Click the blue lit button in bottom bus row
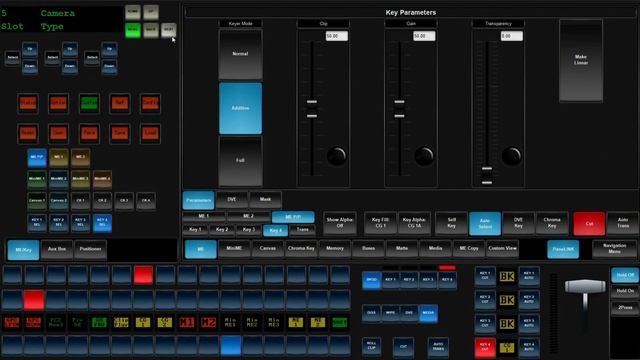The height and width of the screenshot is (360, 640). [231, 345]
